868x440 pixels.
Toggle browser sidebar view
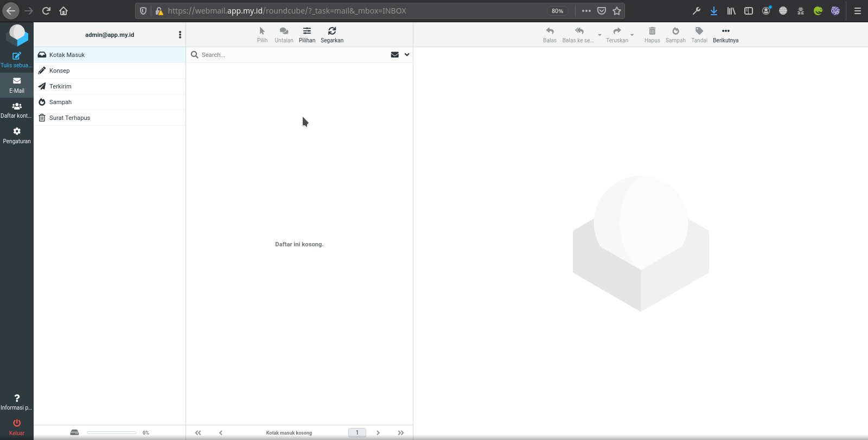point(749,11)
